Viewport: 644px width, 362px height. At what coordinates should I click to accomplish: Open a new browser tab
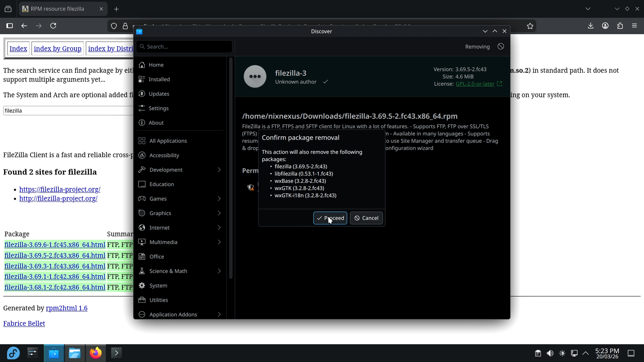116,9
